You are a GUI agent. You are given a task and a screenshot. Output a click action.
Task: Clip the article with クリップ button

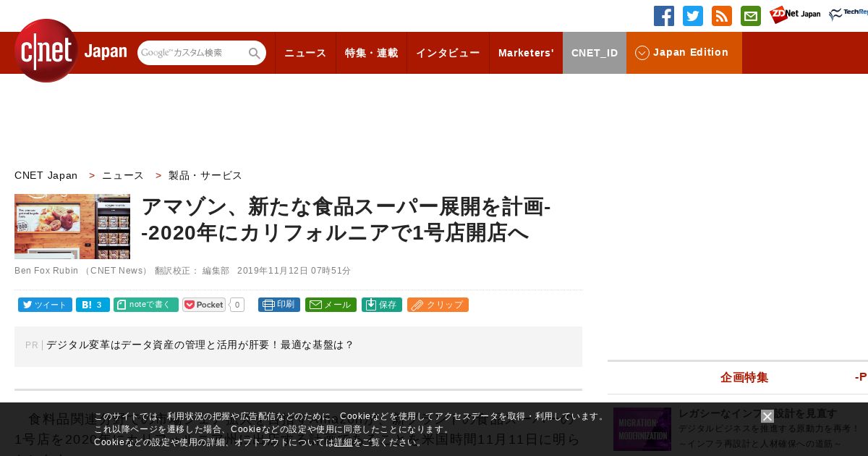(x=438, y=305)
